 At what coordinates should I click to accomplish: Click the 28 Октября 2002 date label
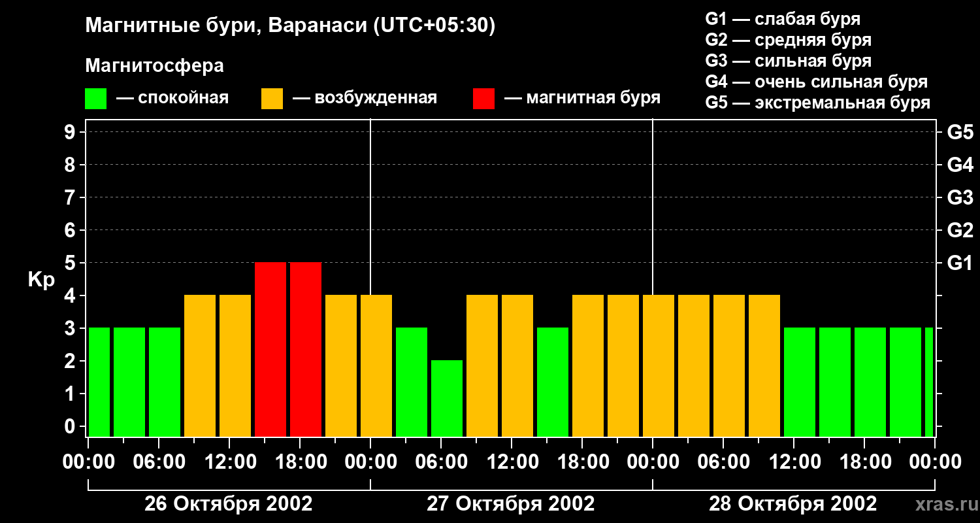click(x=793, y=504)
